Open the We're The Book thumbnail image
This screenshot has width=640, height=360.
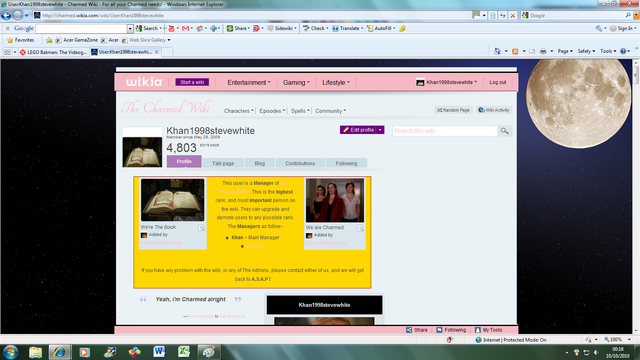pos(172,200)
